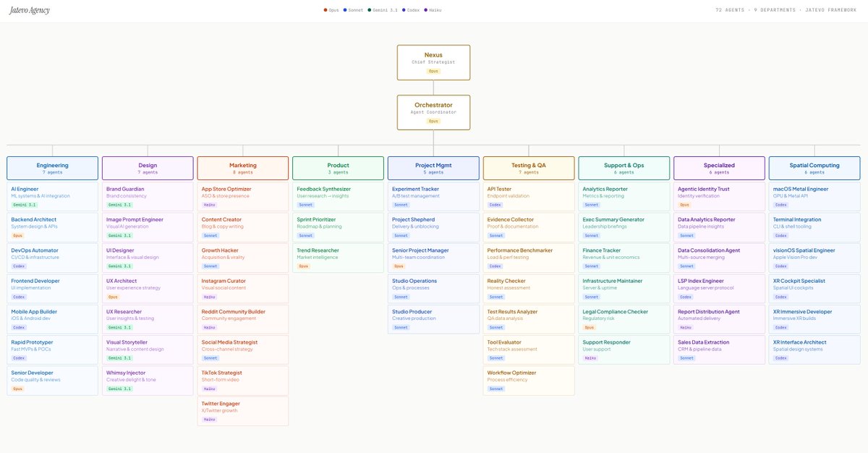This screenshot has width=868, height=453.
Task: Select the Analytics Reporter agent card
Action: point(624,196)
